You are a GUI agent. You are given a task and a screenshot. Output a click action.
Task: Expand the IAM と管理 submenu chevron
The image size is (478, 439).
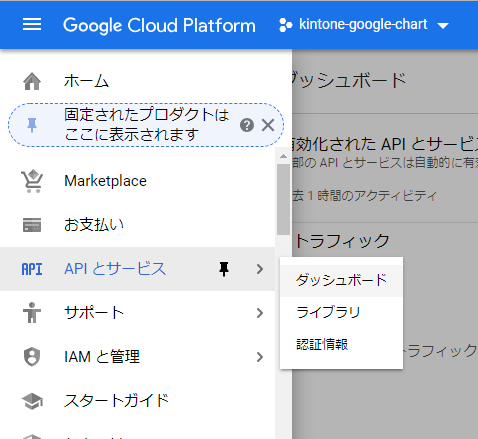point(260,357)
